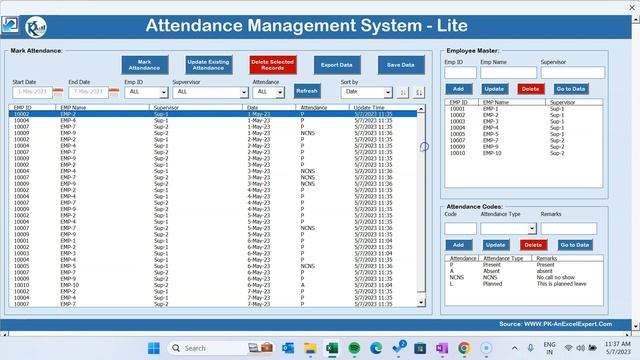Expand the Supervisor filter dropdown
The image size is (640, 360).
244,93
